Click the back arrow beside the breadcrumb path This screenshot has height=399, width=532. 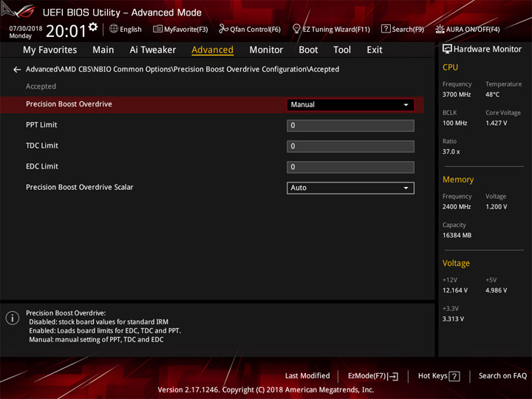[x=16, y=69]
